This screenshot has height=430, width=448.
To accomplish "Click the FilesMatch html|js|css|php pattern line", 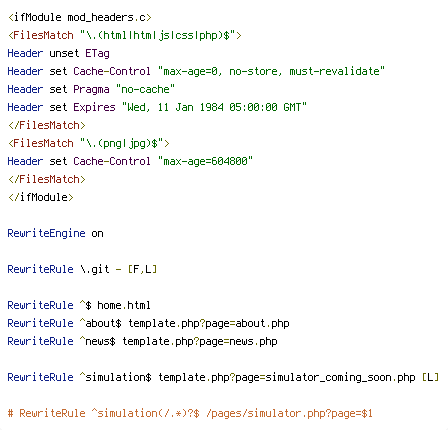I will (125, 35).
